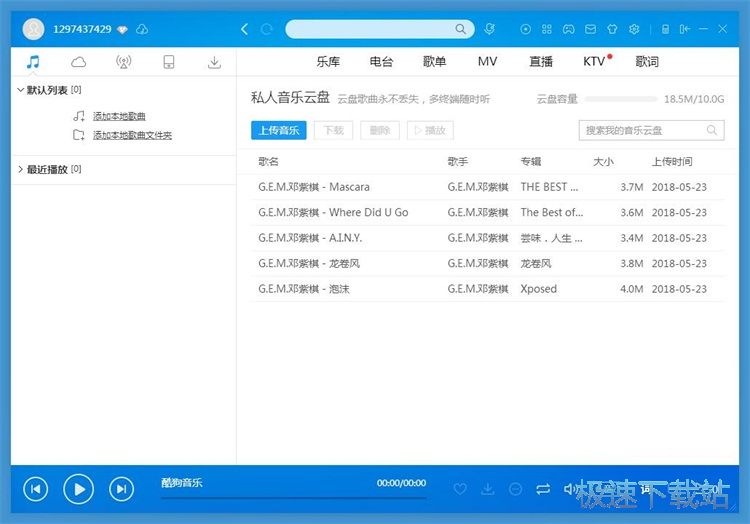
Task: Click the refresh icon
Action: click(266, 29)
